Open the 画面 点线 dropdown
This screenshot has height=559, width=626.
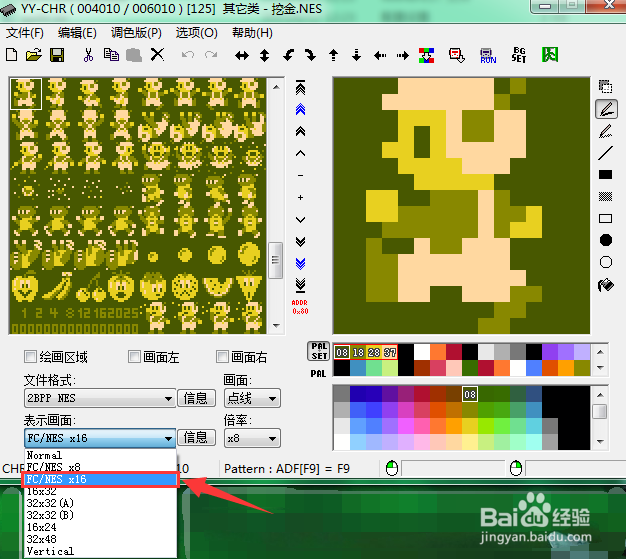pos(252,398)
